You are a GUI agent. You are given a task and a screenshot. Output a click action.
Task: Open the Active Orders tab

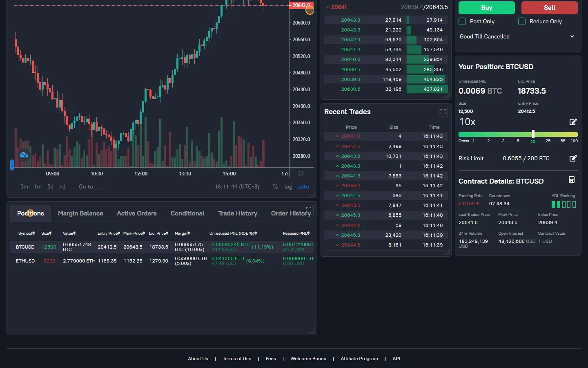pyautogui.click(x=137, y=213)
